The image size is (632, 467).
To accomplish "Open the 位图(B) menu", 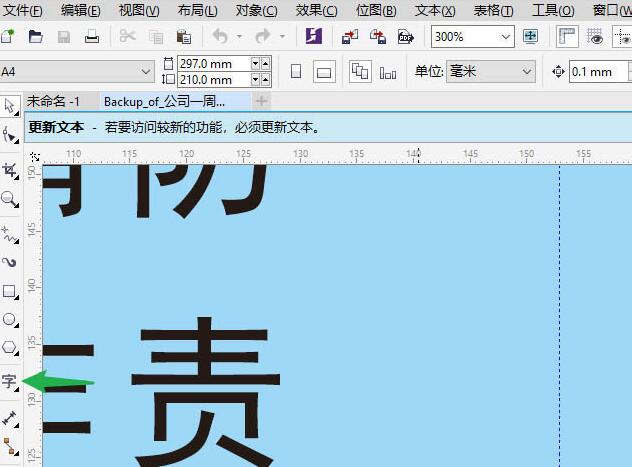I will [376, 10].
